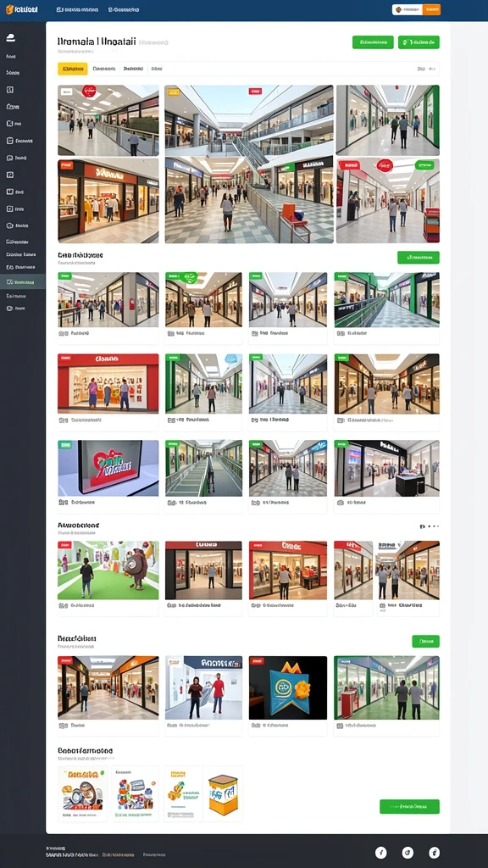Click the round red badge on first mall thumbnail

[89, 91]
